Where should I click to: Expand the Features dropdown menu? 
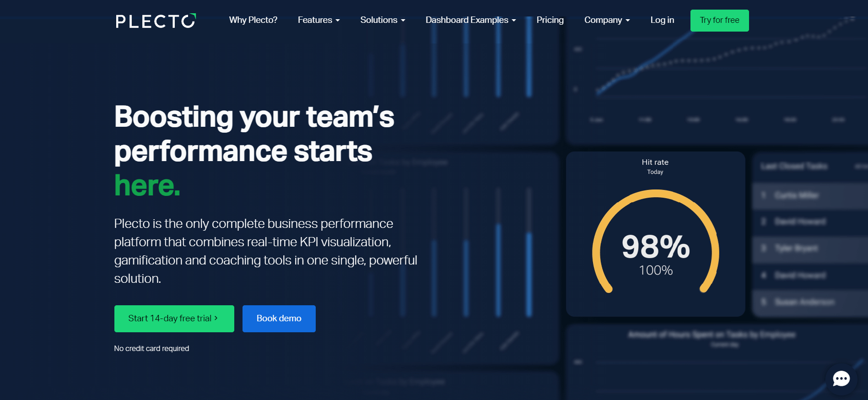pyautogui.click(x=318, y=20)
